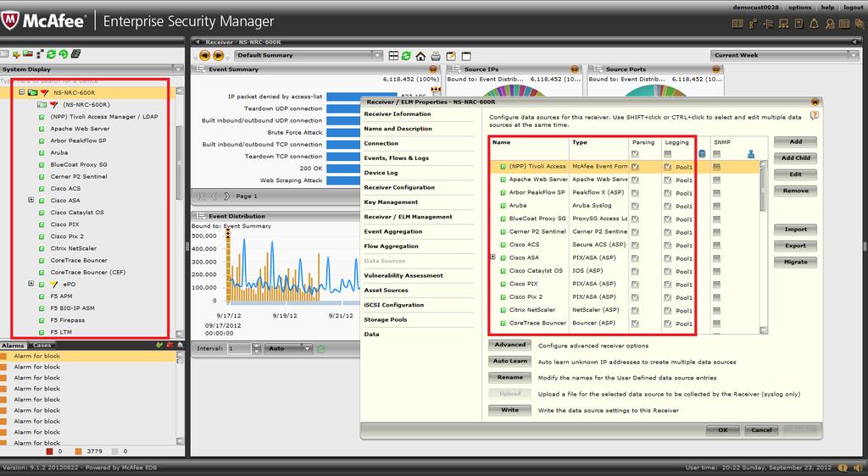Toggle Parsing checkbox for Apache Web Server

coord(635,180)
